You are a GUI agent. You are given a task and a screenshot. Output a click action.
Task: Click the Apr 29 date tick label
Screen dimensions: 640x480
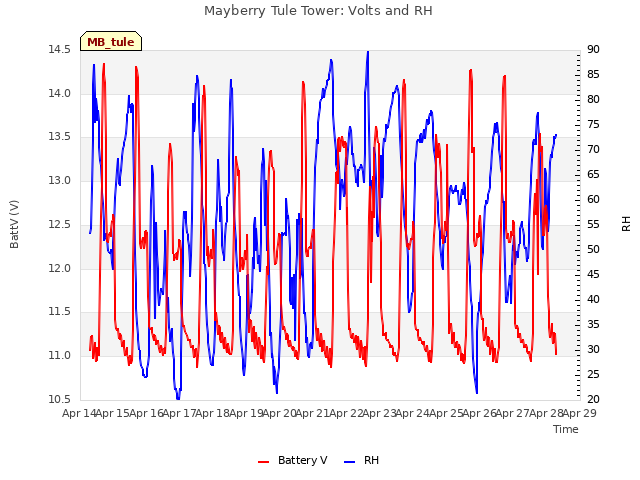pos(580,413)
